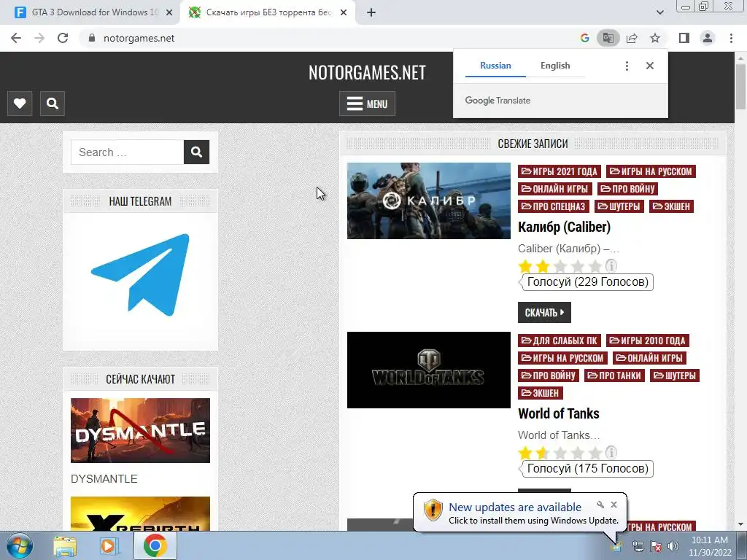The height and width of the screenshot is (560, 747).
Task: Click the padlock site info icon
Action: (92, 38)
